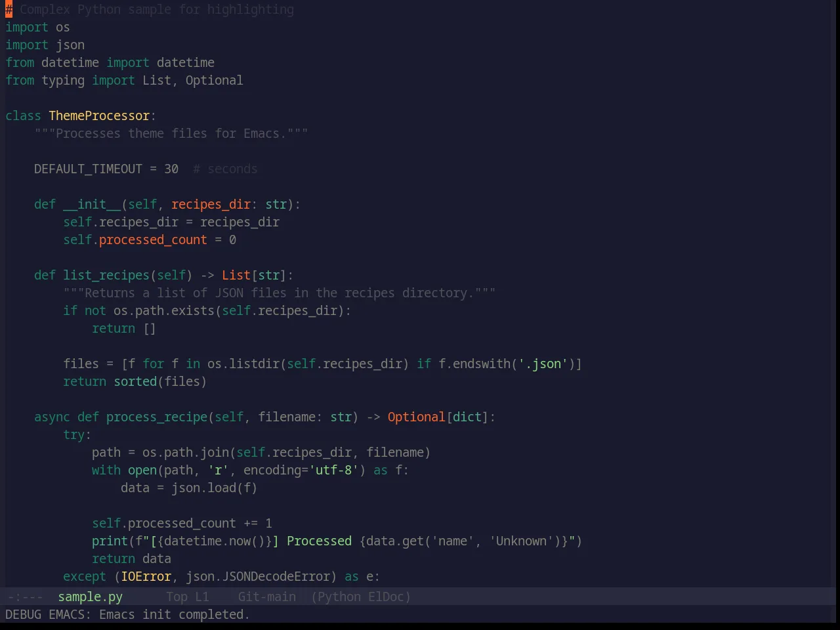Image resolution: width=840 pixels, height=630 pixels.
Task: Click the '.json' string literal
Action: [x=543, y=364]
